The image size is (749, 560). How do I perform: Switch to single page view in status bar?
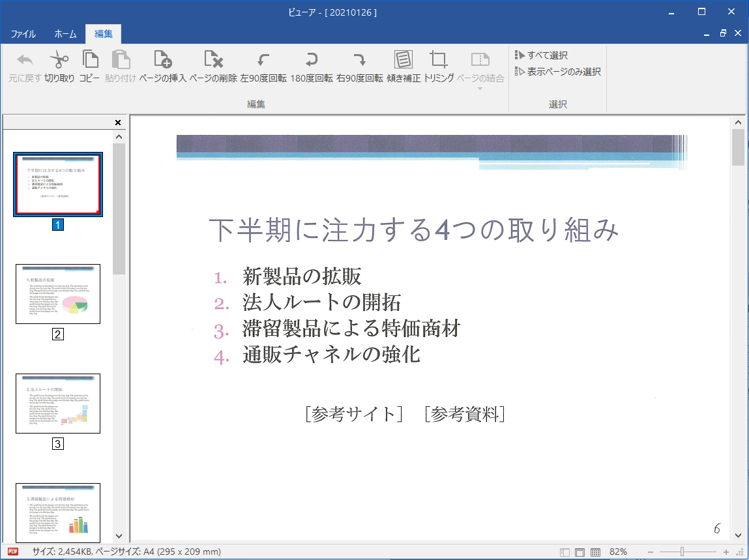(580, 552)
